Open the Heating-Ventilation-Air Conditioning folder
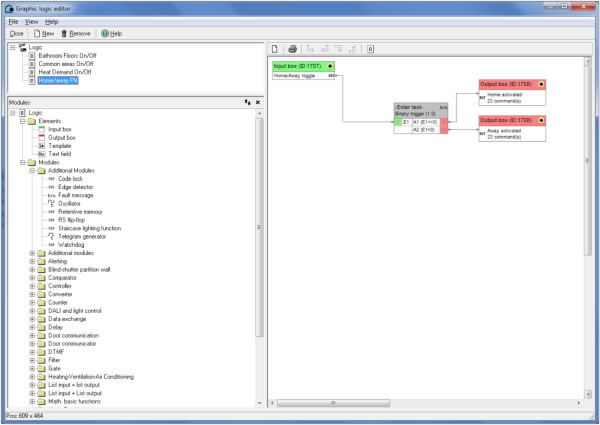This screenshot has height=425, width=600. tap(91, 377)
